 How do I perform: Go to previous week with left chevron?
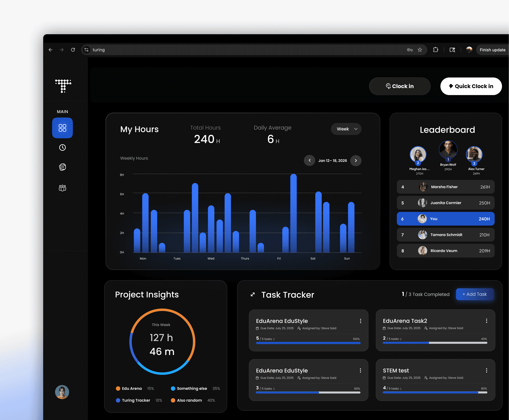[309, 160]
